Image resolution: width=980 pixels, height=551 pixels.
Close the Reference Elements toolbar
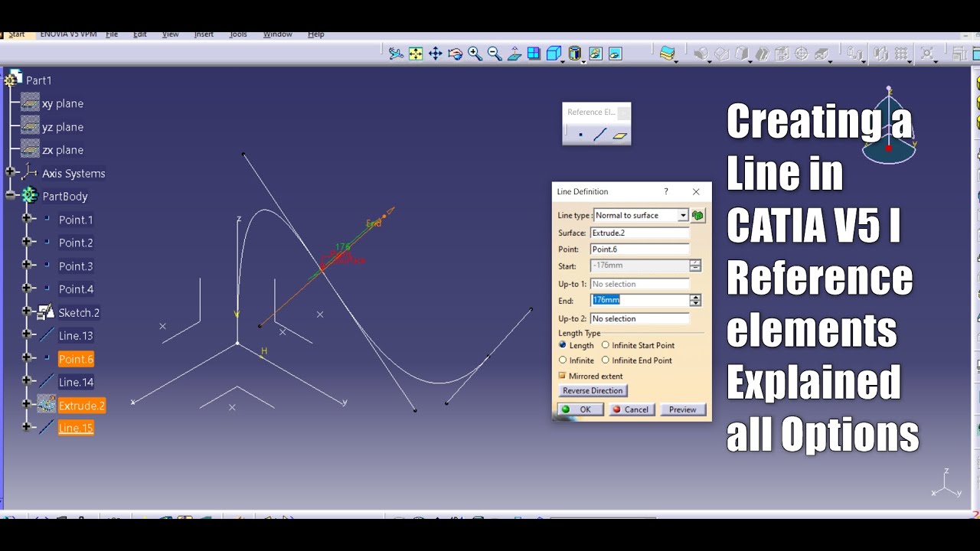623,112
